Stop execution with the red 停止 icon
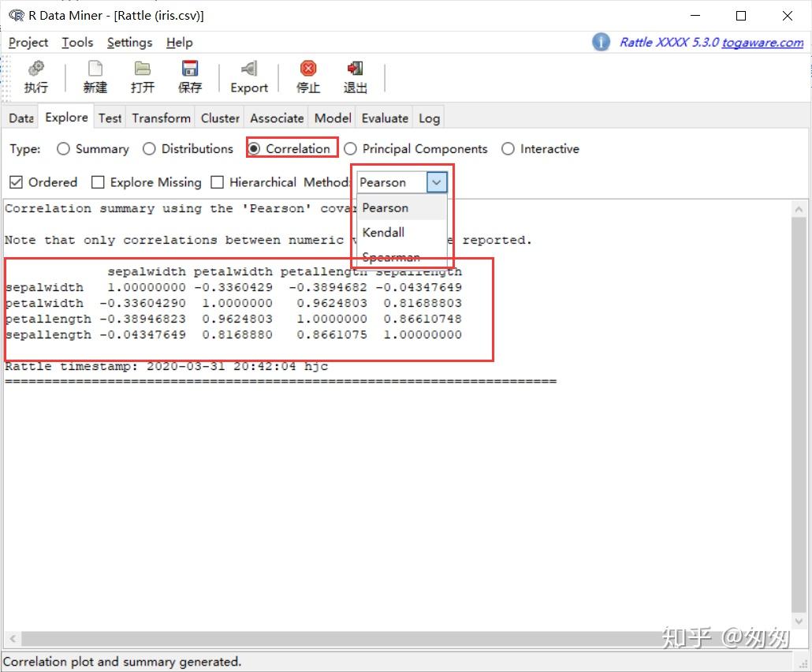 click(308, 68)
